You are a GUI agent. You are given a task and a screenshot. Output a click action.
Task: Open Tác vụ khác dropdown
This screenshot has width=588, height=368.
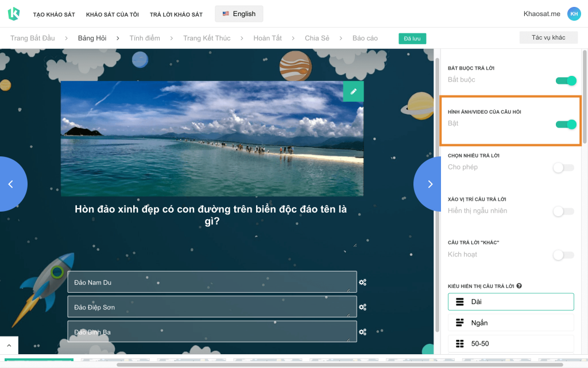[548, 37]
